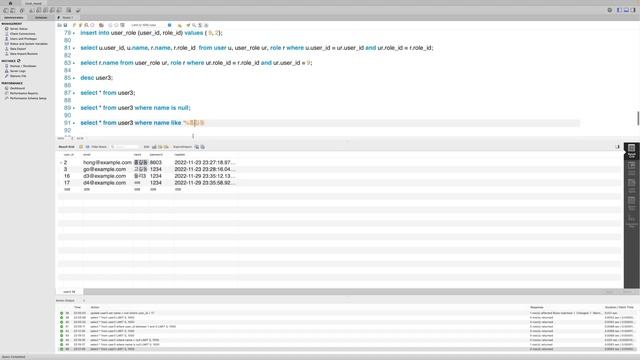Click editor line 85 desc user3
This screenshot has width=640, height=360.
(97, 78)
